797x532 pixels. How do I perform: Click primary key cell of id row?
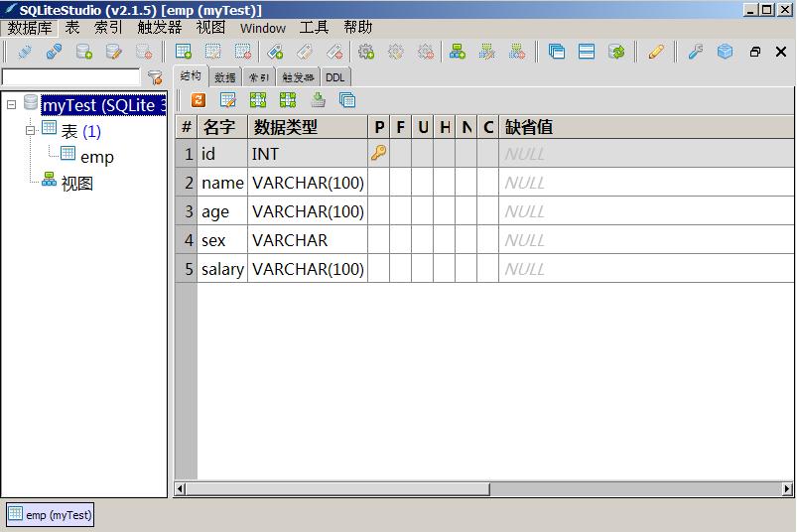pyautogui.click(x=378, y=154)
